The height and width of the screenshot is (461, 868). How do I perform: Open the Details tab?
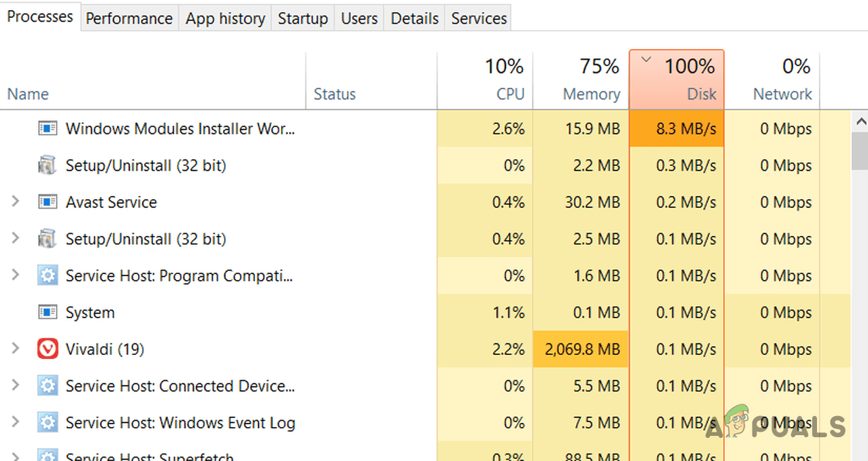click(414, 18)
